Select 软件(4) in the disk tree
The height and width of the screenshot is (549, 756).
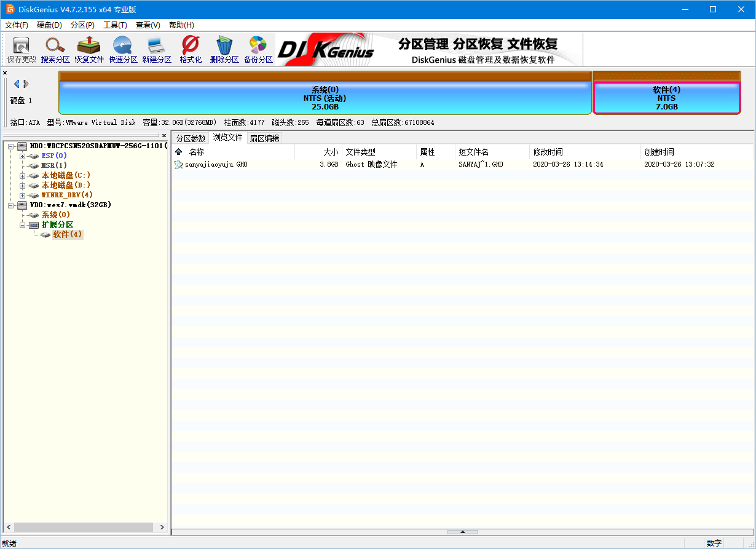tap(67, 234)
